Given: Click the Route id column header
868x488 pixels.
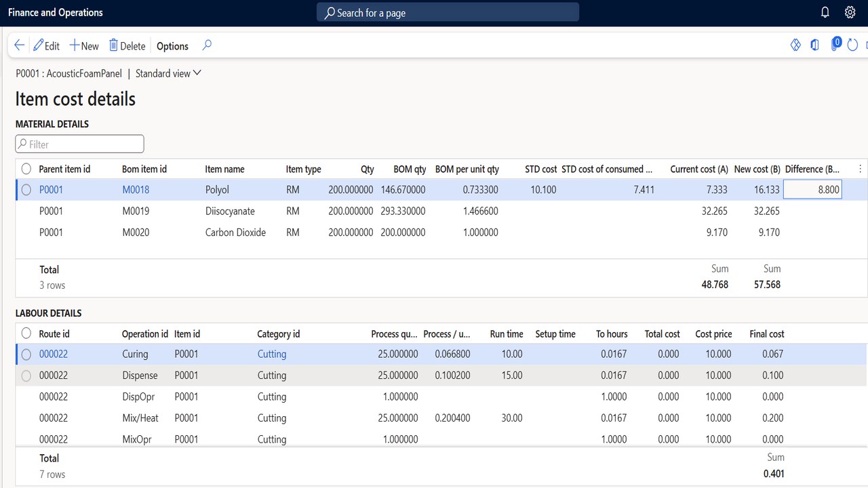Looking at the screenshot, I should click(54, 333).
